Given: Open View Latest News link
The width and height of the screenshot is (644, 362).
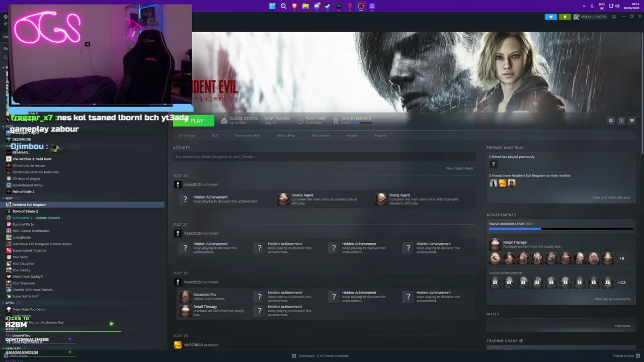Looking at the screenshot, I should (x=459, y=168).
